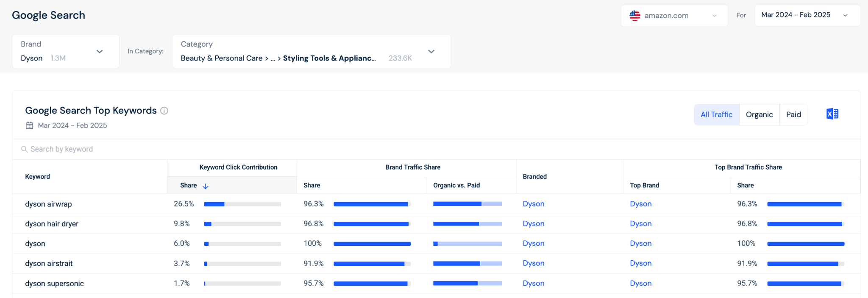This screenshot has height=298, width=868.
Task: Switch to the All Traffic tab
Action: [717, 114]
